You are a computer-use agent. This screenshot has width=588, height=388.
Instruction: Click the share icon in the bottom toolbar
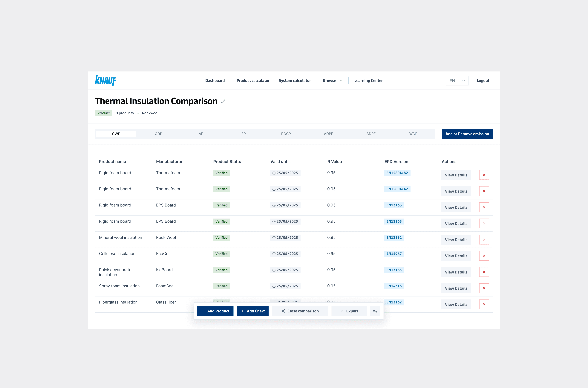pos(375,311)
